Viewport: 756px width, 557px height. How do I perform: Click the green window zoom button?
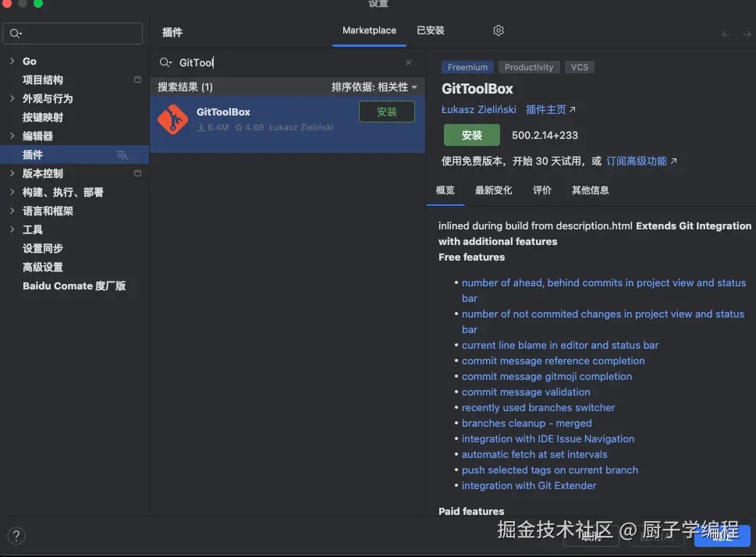[38, 3]
